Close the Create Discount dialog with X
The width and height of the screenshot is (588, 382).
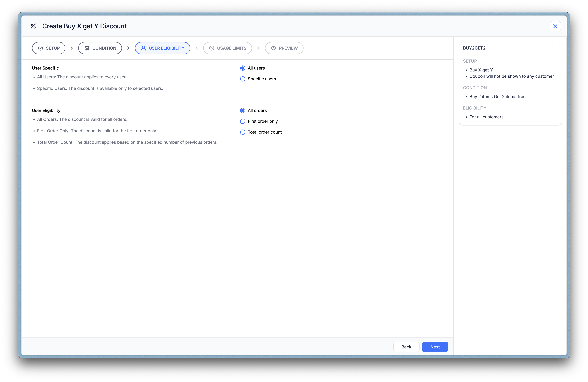pyautogui.click(x=555, y=26)
